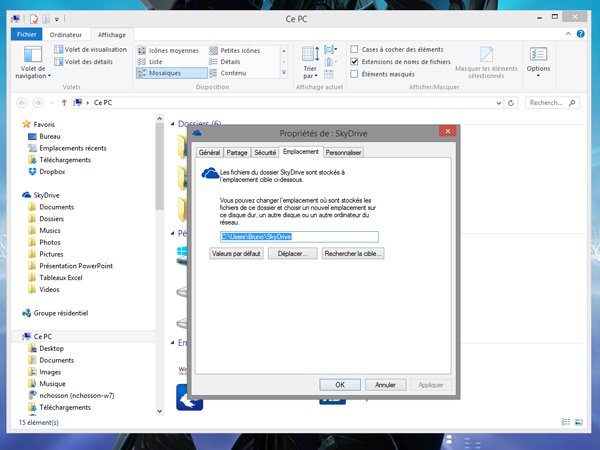The image size is (600, 450).
Task: Switch to large icons view status icon
Action: coord(579,422)
